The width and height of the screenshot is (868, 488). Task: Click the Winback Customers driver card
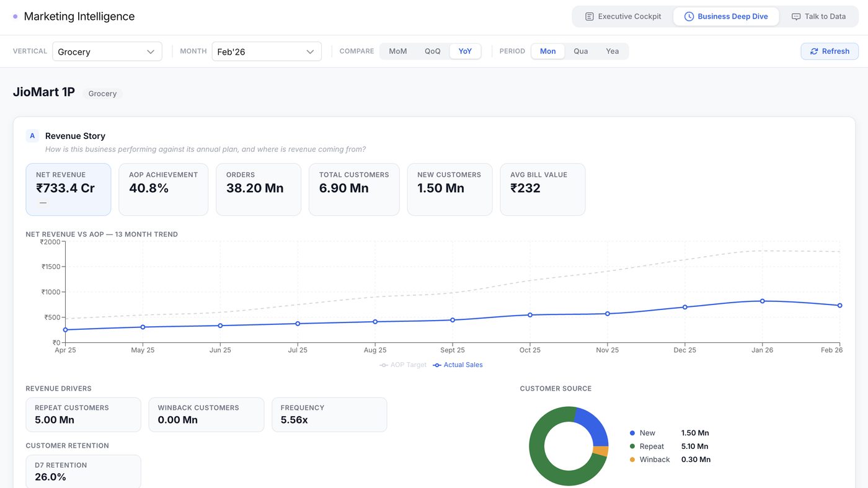coord(206,415)
